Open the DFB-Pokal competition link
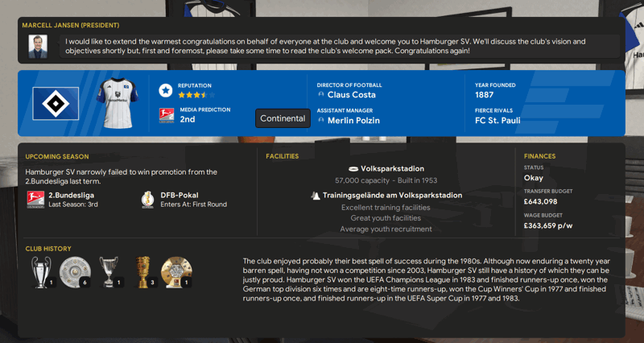 pos(179,195)
